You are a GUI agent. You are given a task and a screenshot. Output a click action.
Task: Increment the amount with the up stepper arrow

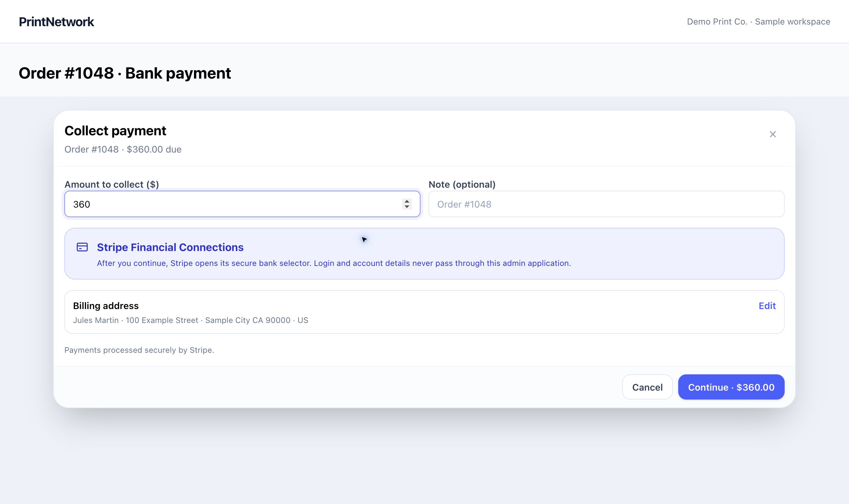(407, 201)
